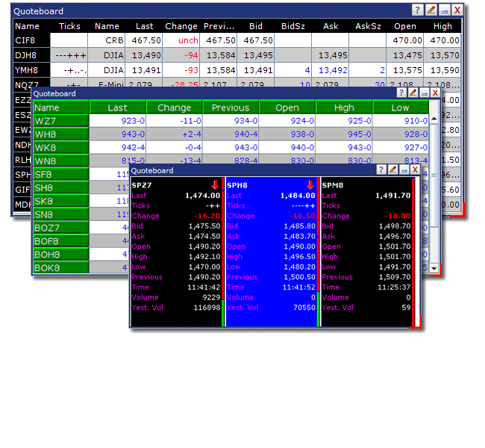The image size is (485, 448).
Task: Select the SK8 symbol in green Quoteboard
Action: tap(61, 201)
